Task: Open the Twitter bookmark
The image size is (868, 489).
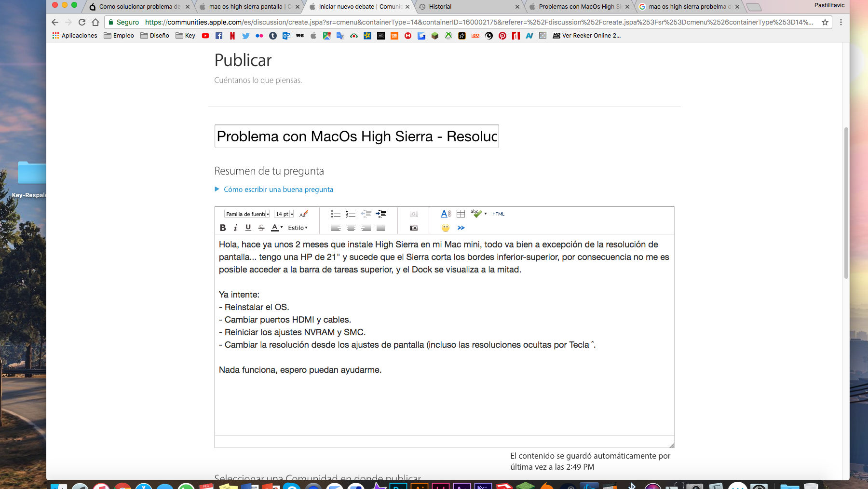Action: coord(246,36)
